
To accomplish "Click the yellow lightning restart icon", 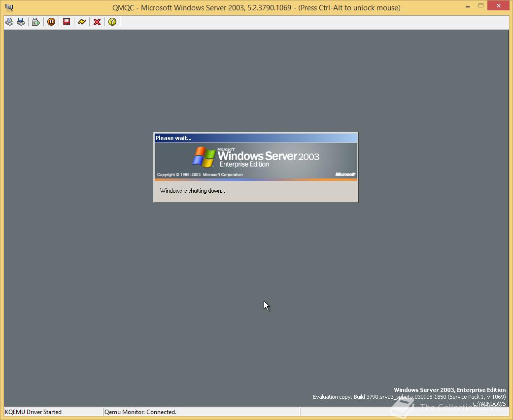I will 82,22.
